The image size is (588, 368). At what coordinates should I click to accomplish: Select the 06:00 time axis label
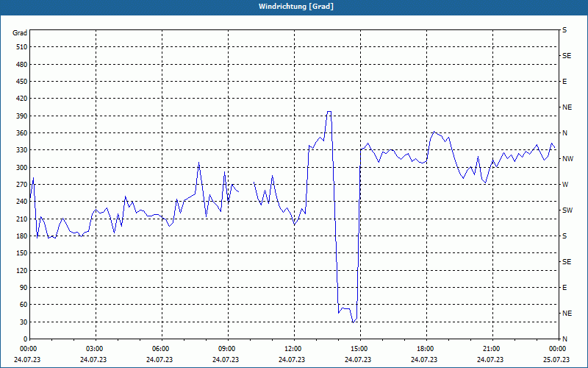click(162, 349)
